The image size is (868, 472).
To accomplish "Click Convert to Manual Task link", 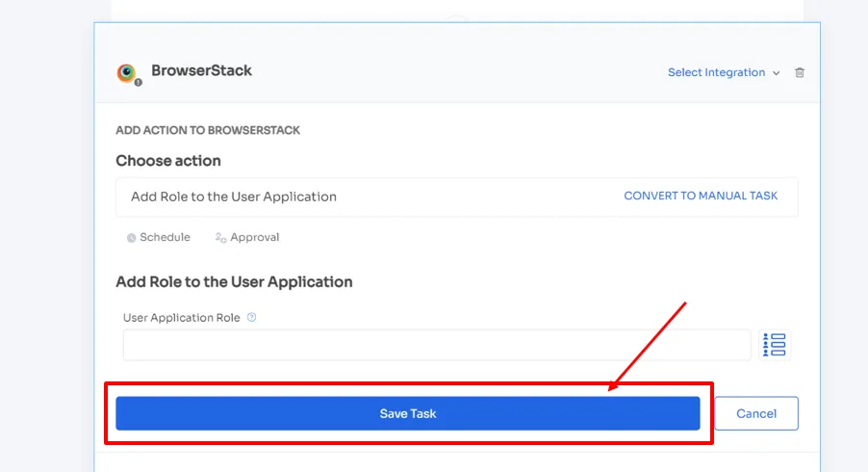I will tap(701, 196).
